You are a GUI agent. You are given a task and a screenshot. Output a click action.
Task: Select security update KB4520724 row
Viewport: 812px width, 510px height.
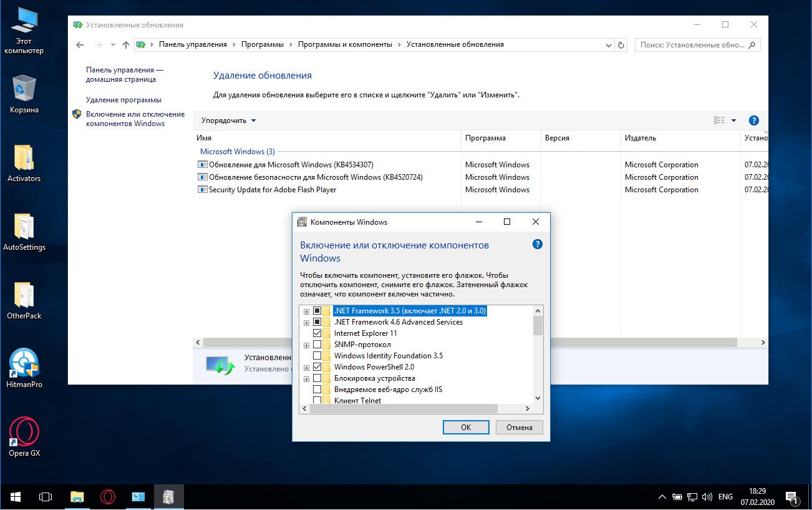[x=480, y=177]
